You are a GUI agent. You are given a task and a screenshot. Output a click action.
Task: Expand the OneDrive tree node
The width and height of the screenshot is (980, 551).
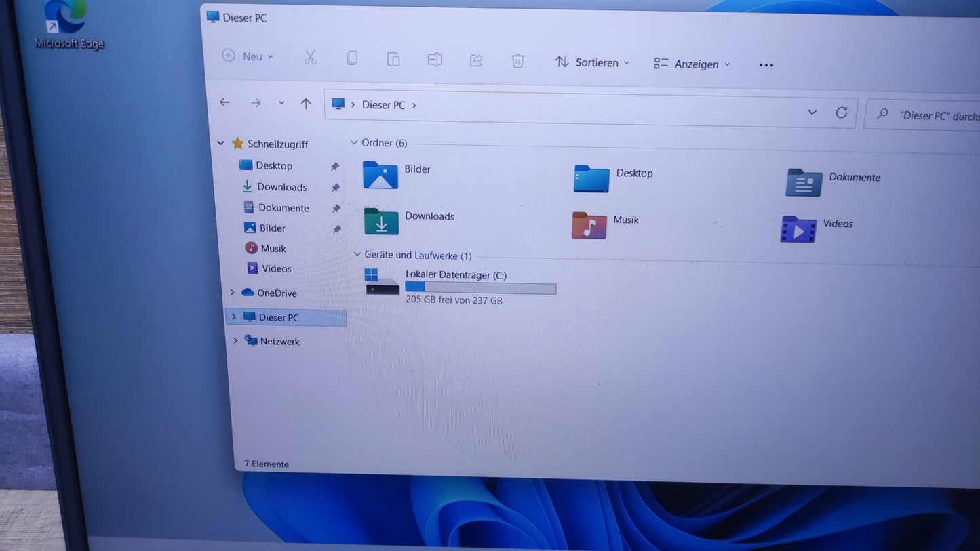[x=232, y=293]
